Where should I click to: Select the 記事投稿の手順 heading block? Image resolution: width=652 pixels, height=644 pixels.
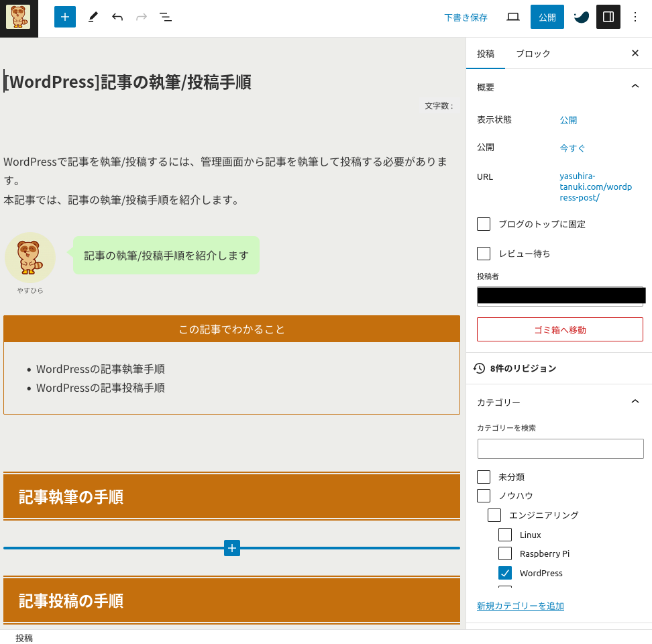click(x=231, y=600)
